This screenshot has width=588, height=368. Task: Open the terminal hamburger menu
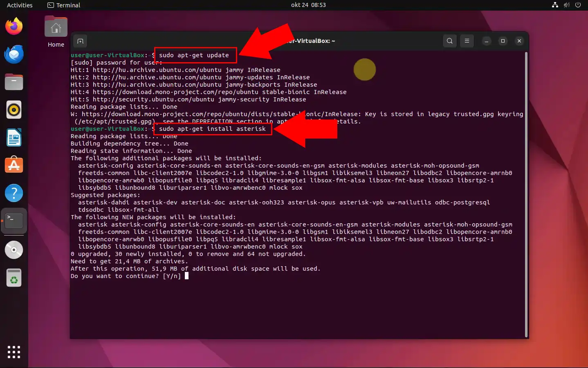467,41
